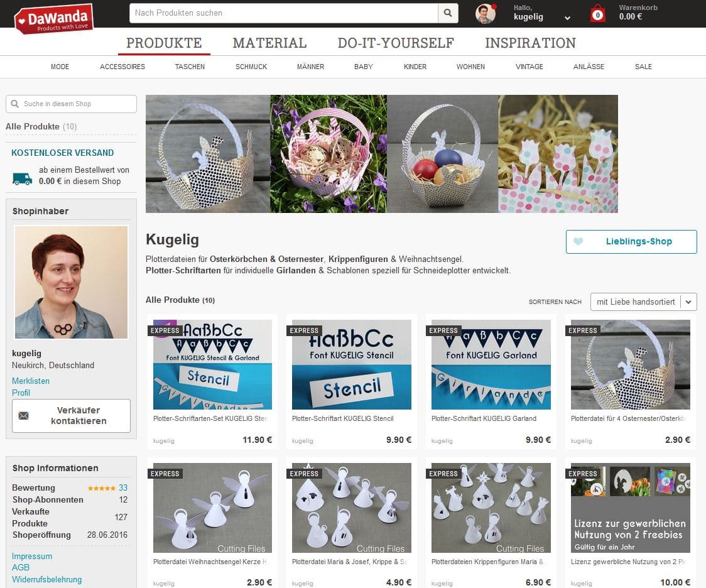
Task: Click the envelope icon on Verkäufer kontaktieren
Action: tap(23, 416)
